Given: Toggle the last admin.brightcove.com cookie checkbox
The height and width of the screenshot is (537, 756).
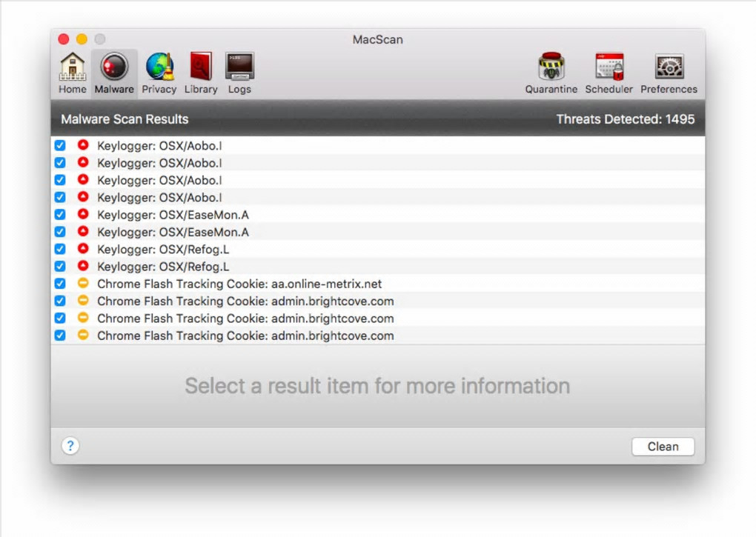Looking at the screenshot, I should pos(60,336).
